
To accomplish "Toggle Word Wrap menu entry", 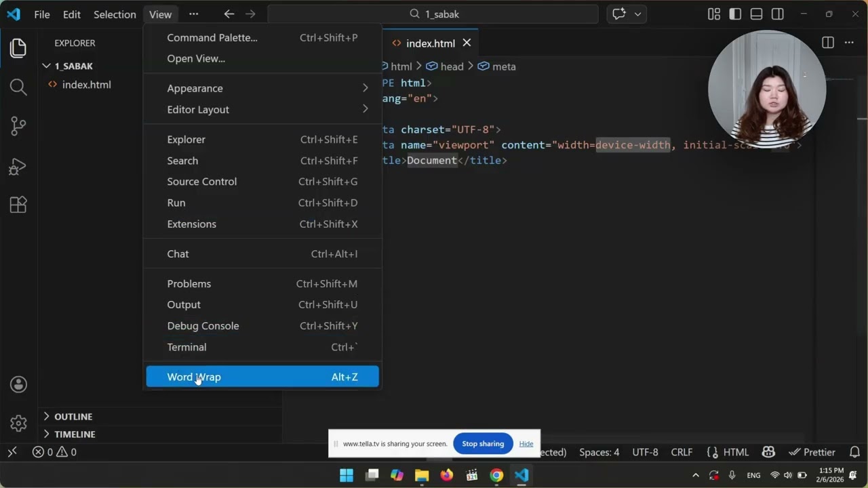I will point(262,377).
